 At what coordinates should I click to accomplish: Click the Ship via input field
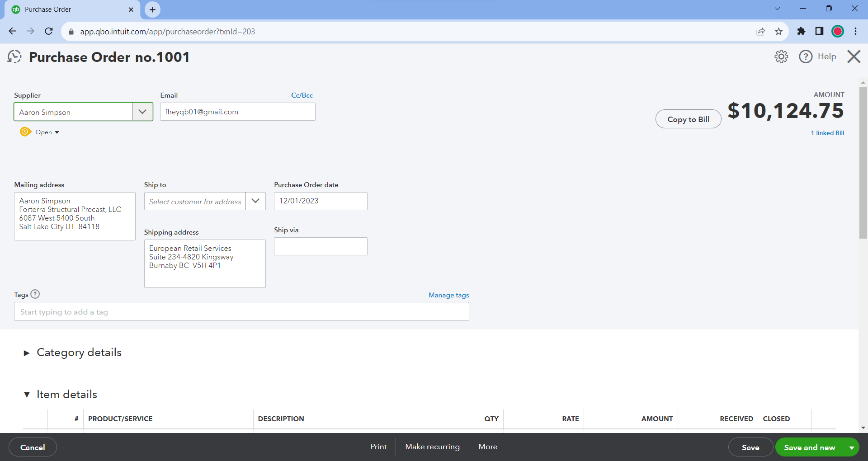pyautogui.click(x=321, y=246)
